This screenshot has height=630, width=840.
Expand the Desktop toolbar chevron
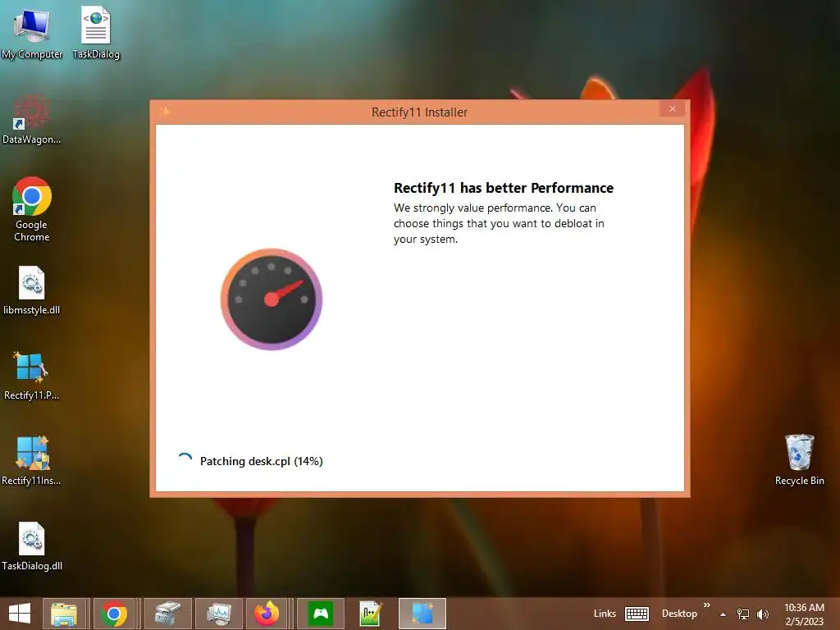pos(706,605)
